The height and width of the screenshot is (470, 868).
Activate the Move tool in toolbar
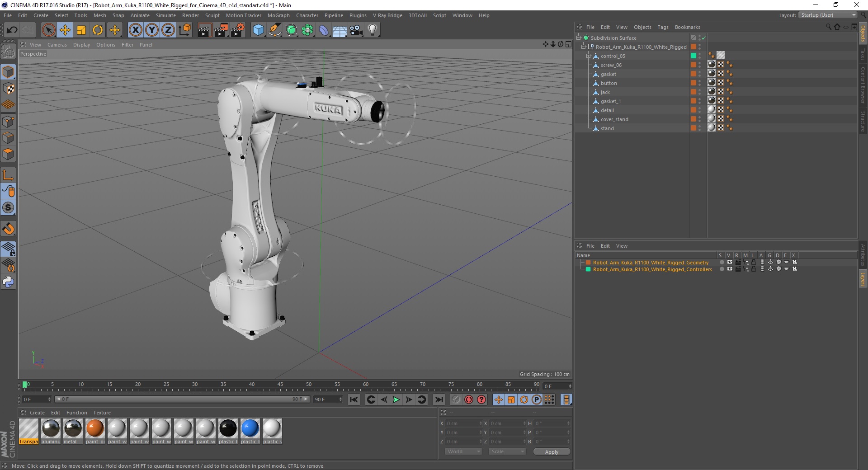click(x=65, y=30)
